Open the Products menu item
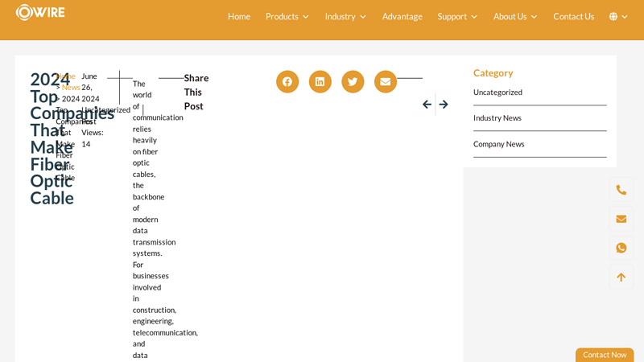Viewport: 644px width, 362px height. click(282, 16)
